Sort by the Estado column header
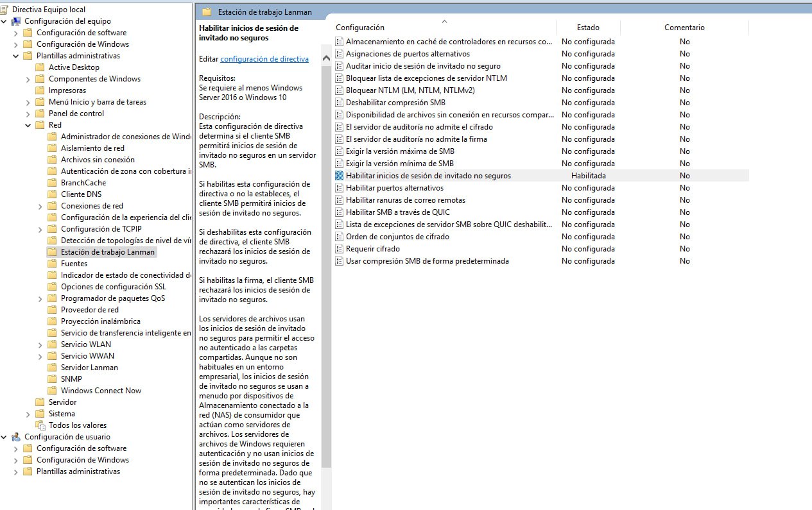Image resolution: width=812 pixels, height=510 pixels. point(588,28)
